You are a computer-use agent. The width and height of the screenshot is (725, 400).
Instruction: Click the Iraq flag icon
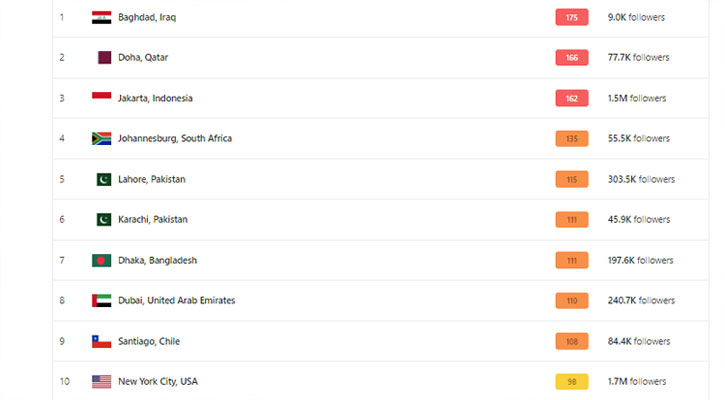click(x=101, y=17)
